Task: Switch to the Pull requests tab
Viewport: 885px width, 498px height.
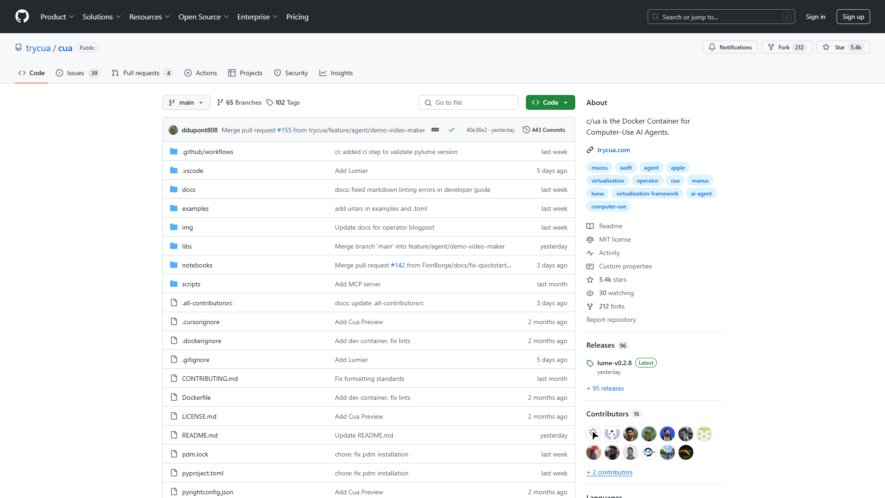Action: pyautogui.click(x=142, y=73)
